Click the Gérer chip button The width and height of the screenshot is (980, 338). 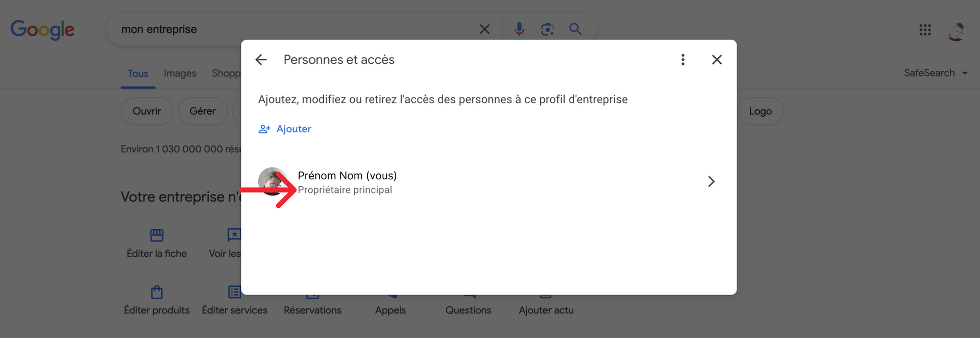click(203, 111)
